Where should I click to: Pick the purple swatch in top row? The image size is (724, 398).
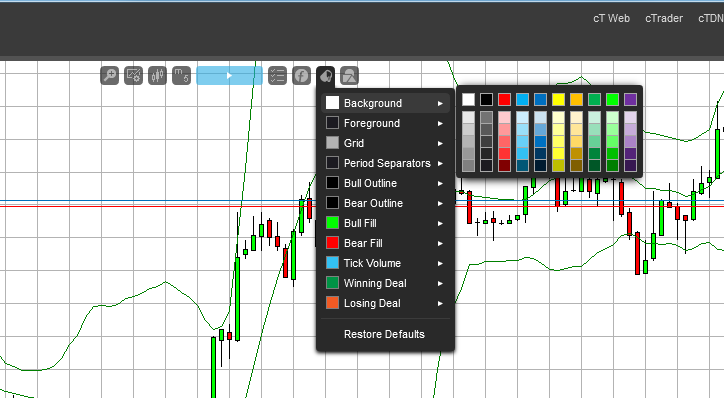coord(630,99)
